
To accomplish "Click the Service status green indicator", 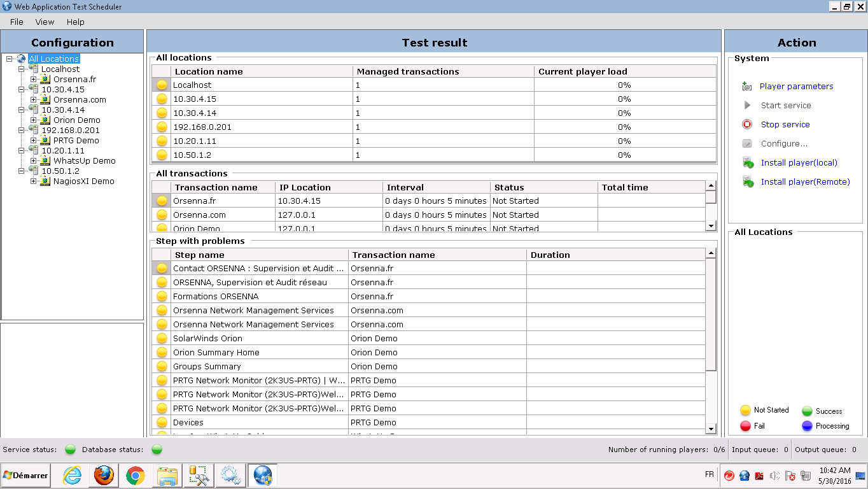I will pyautogui.click(x=70, y=450).
